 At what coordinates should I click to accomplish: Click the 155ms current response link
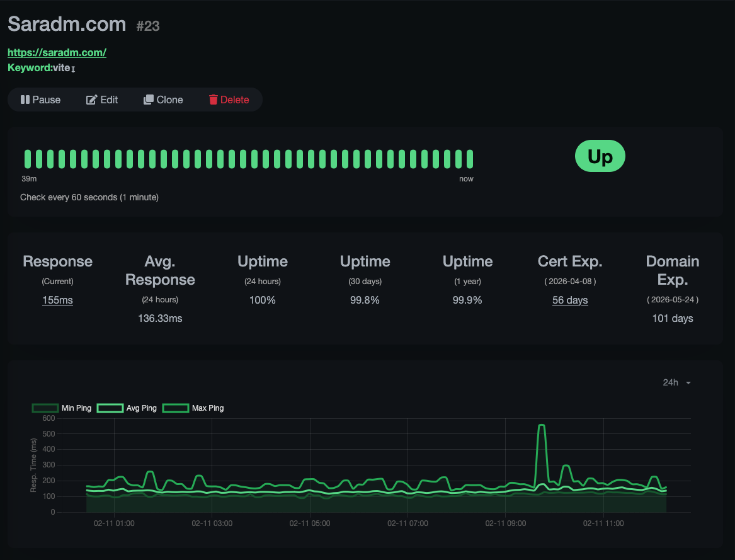57,300
